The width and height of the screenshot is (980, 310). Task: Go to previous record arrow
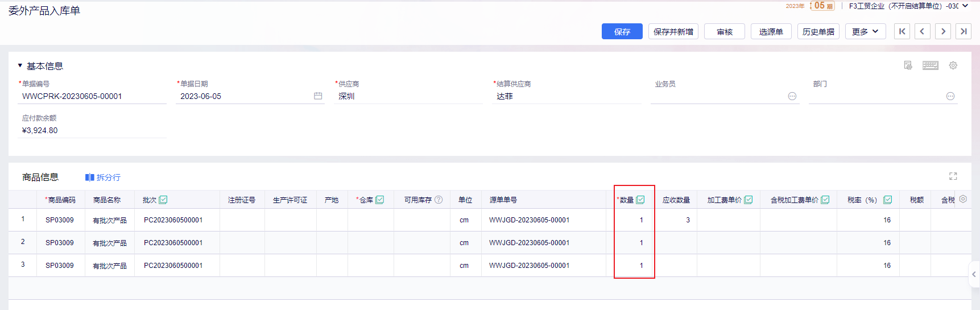tap(923, 31)
